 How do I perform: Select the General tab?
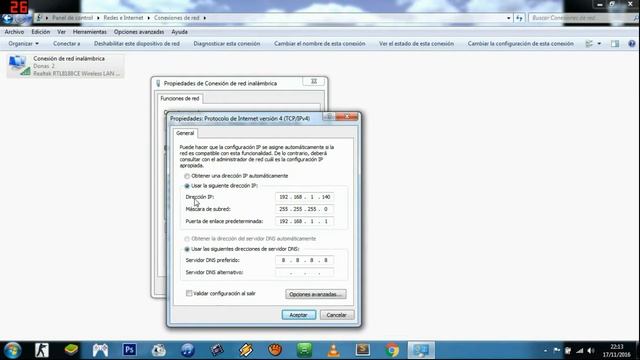[x=185, y=133]
